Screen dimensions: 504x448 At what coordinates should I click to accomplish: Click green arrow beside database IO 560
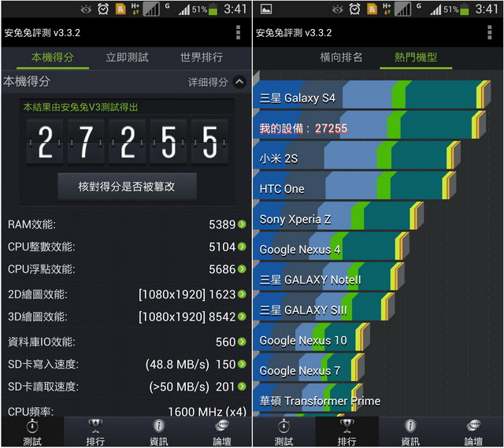(242, 341)
